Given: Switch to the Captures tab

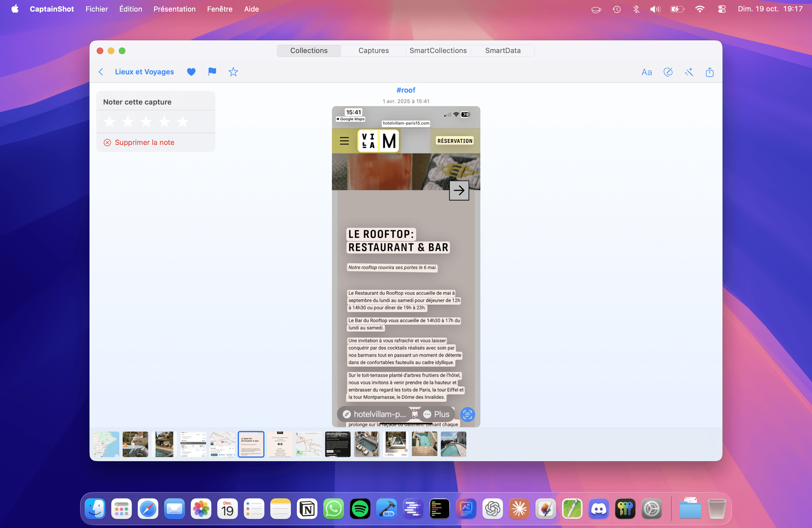Looking at the screenshot, I should tap(373, 51).
